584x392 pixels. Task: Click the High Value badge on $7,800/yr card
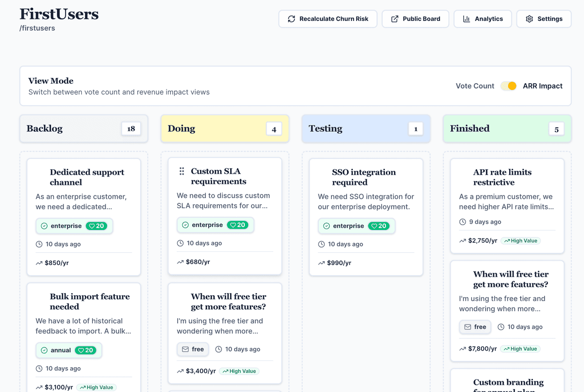click(x=520, y=349)
